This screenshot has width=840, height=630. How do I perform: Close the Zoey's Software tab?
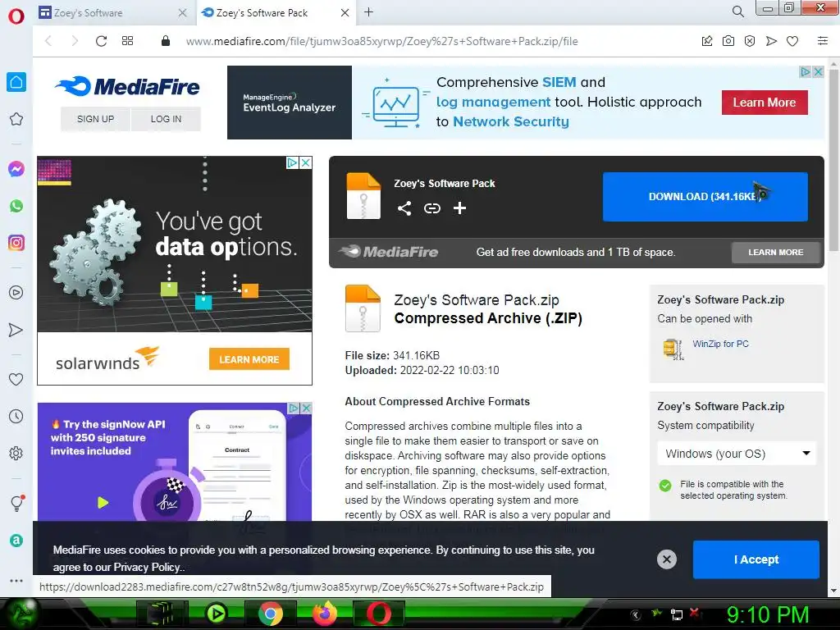click(x=183, y=12)
